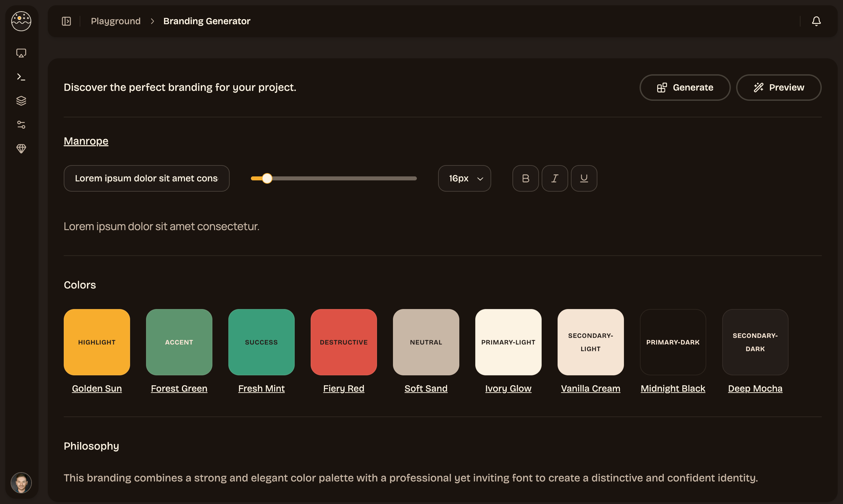Click the gem diamond sidebar icon
This screenshot has height=504, width=843.
[x=21, y=149]
